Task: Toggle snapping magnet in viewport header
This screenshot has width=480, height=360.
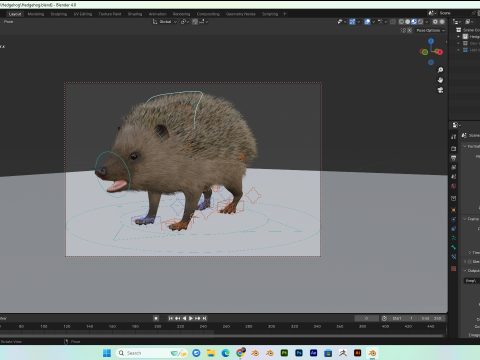Action: (195, 22)
